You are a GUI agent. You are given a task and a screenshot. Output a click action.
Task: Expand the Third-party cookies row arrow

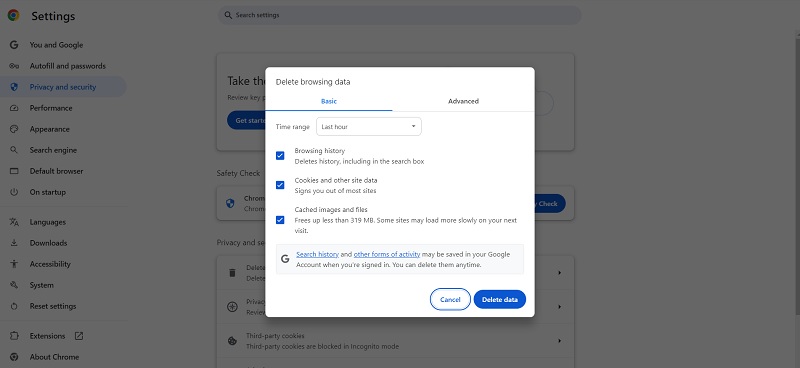(x=559, y=340)
